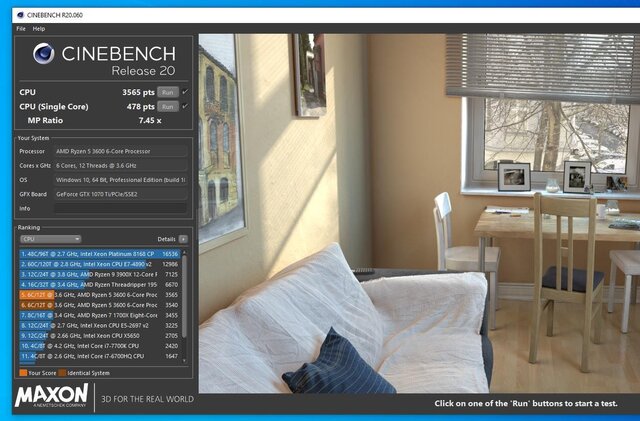
Task: Click the rendered room preview image
Action: (x=419, y=213)
